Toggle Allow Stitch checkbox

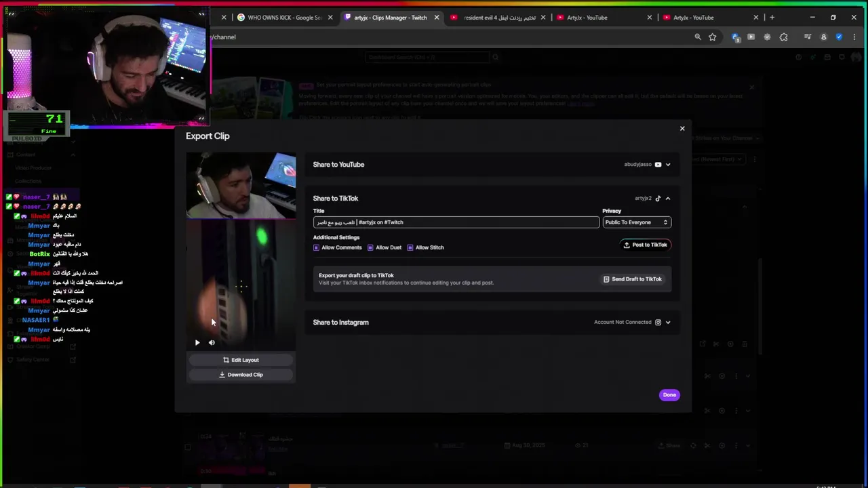(410, 247)
